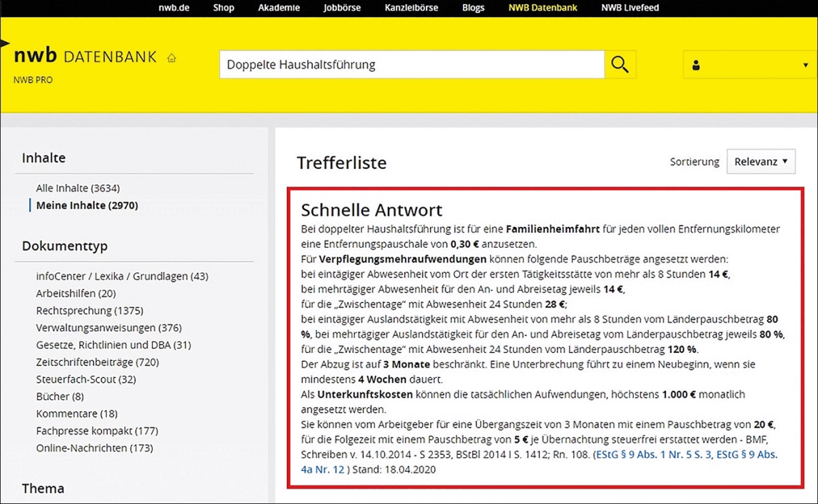Click the nwb DATENBANK logo

click(85, 57)
